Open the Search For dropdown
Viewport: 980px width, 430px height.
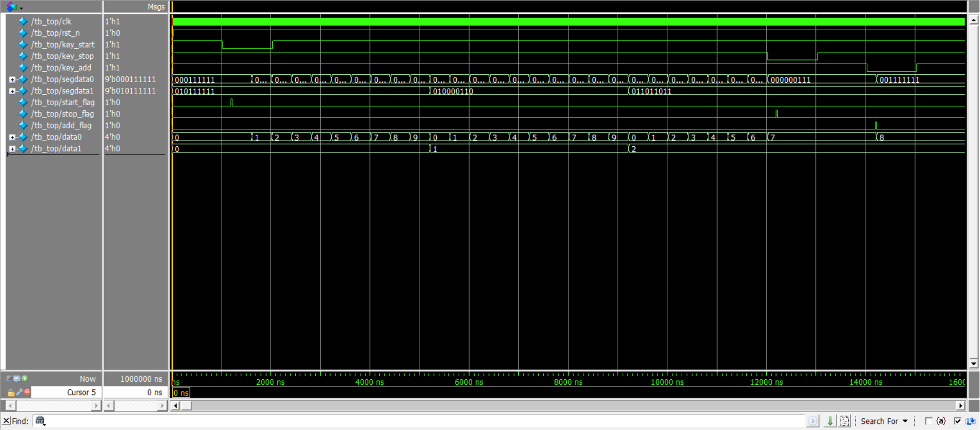click(x=884, y=421)
